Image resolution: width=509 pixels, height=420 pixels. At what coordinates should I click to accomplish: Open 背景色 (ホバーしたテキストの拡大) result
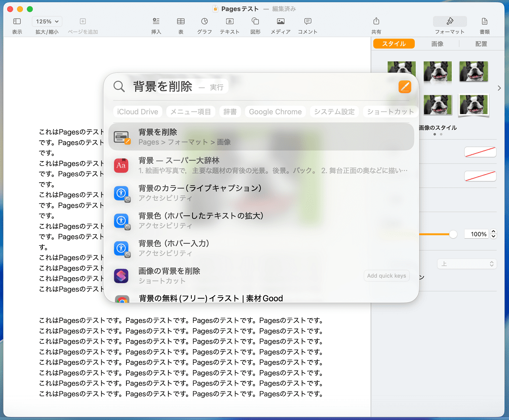pyautogui.click(x=261, y=220)
